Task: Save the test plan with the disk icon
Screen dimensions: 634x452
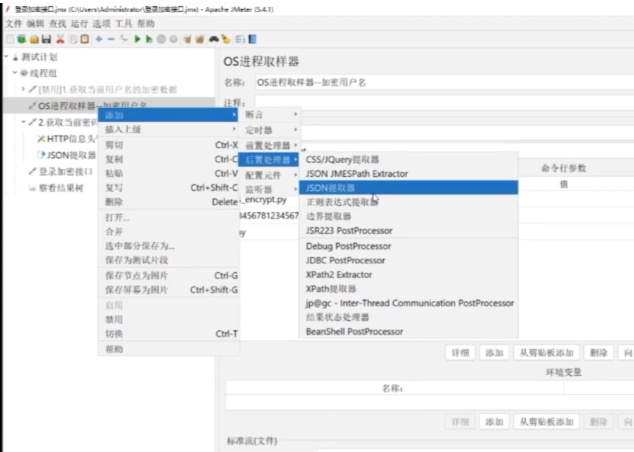Action: tap(46, 39)
